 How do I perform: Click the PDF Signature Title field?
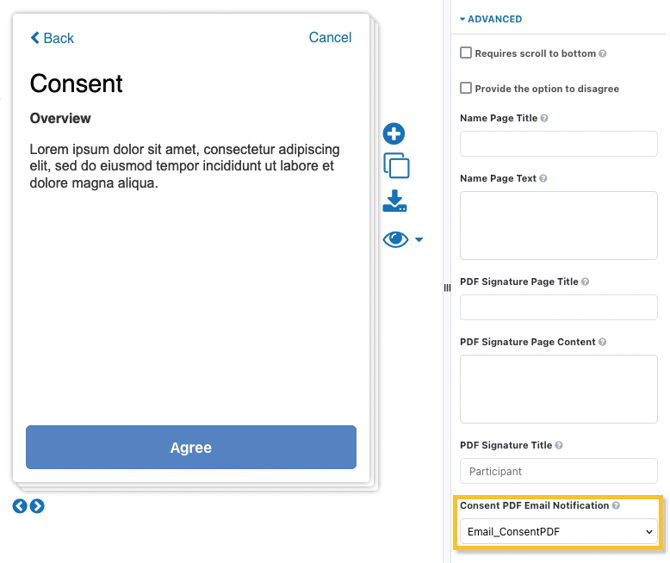[x=558, y=471]
